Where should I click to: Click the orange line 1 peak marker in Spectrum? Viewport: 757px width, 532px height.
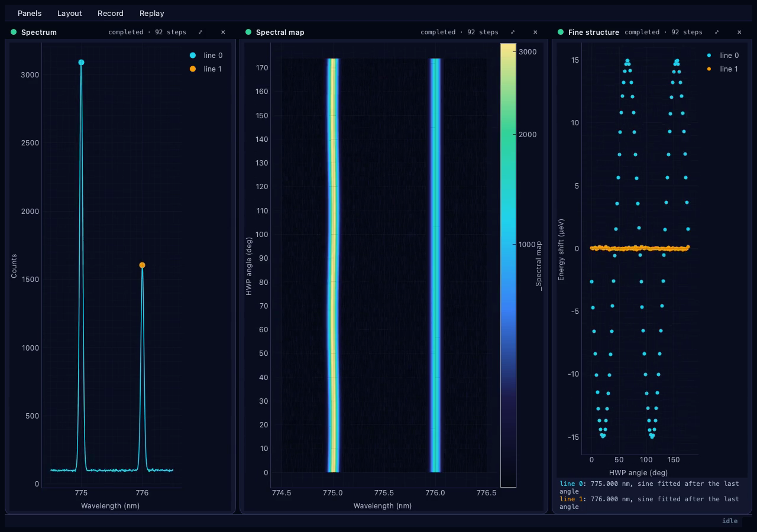[x=142, y=265]
